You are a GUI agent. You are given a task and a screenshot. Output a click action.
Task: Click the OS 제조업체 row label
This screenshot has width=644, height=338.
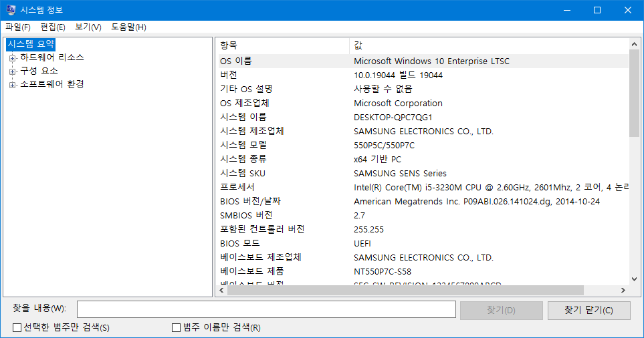(245, 103)
